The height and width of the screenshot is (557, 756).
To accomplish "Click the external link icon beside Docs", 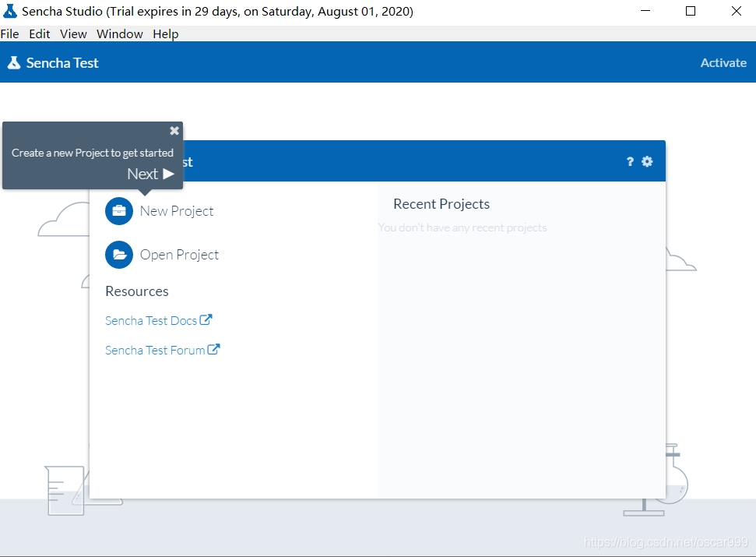I will click(206, 319).
